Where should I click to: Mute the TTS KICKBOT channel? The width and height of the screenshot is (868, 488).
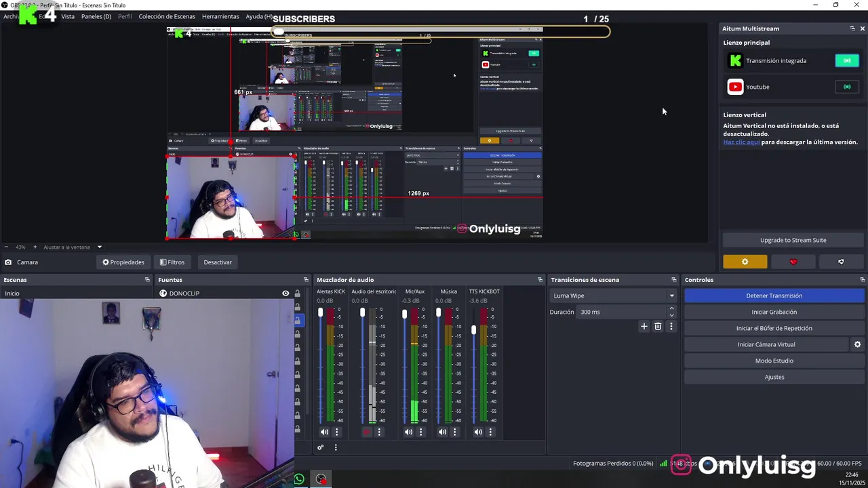478,432
